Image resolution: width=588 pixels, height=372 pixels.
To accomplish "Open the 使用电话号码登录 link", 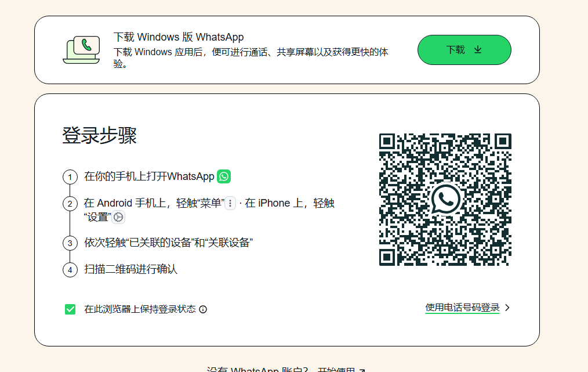I will click(462, 308).
